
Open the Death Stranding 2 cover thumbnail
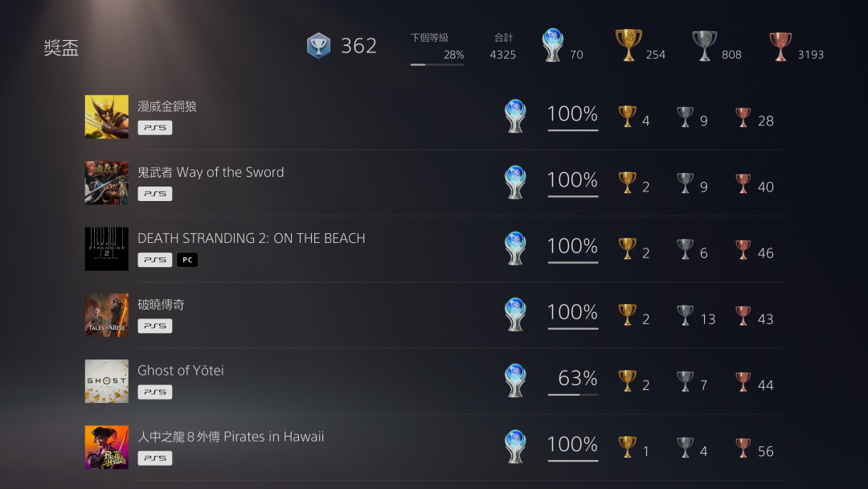click(106, 249)
